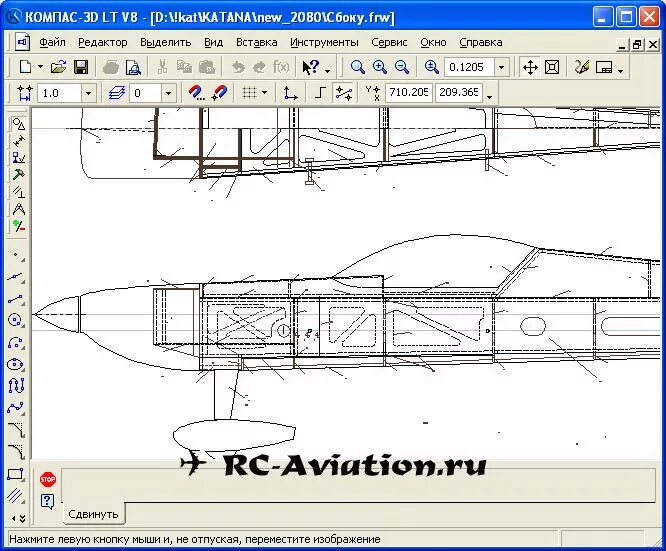The image size is (666, 551).
Task: Click the Layers stack icon
Action: click(116, 93)
